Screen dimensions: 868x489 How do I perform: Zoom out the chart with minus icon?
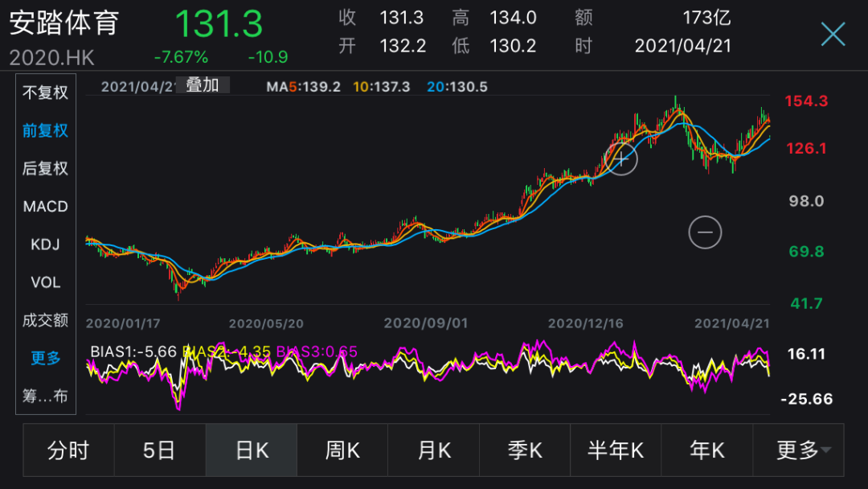pyautogui.click(x=705, y=232)
